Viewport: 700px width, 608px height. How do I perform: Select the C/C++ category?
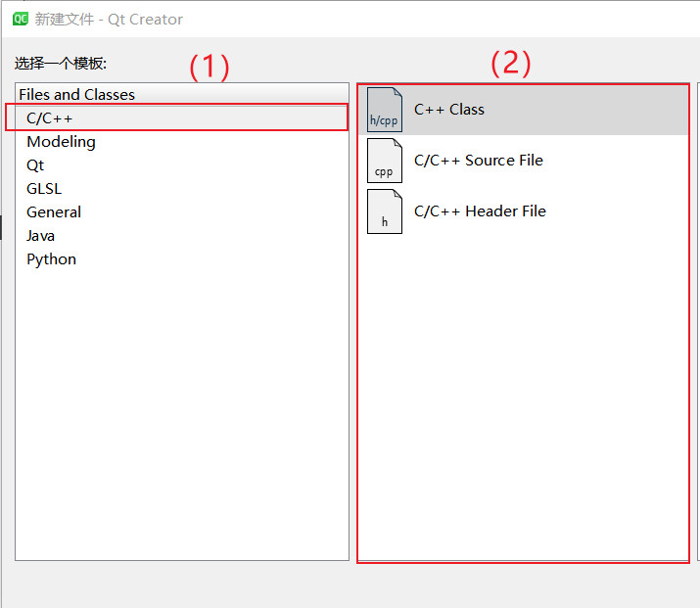point(50,118)
